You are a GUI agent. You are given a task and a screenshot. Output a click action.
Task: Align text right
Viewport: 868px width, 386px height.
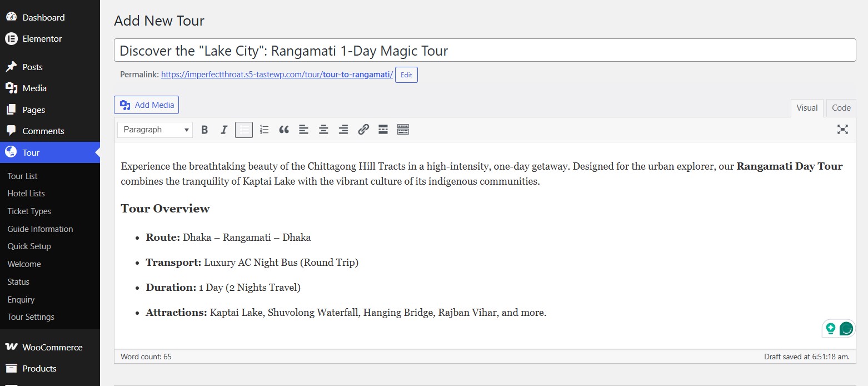pos(343,130)
